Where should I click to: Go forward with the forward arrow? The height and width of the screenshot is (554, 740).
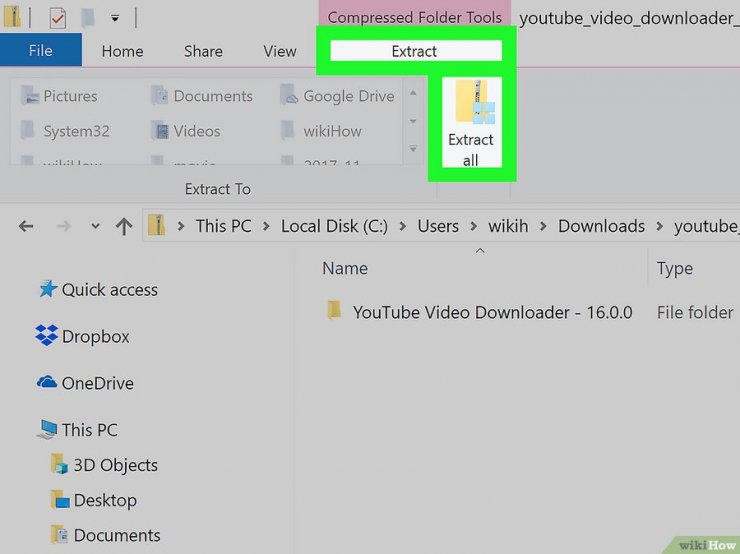63,226
